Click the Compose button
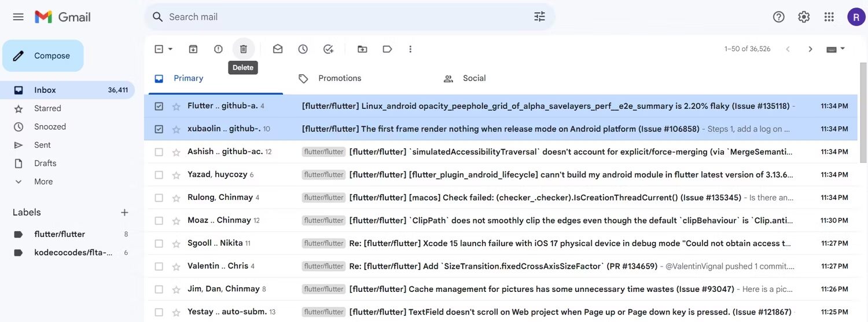 (x=43, y=56)
